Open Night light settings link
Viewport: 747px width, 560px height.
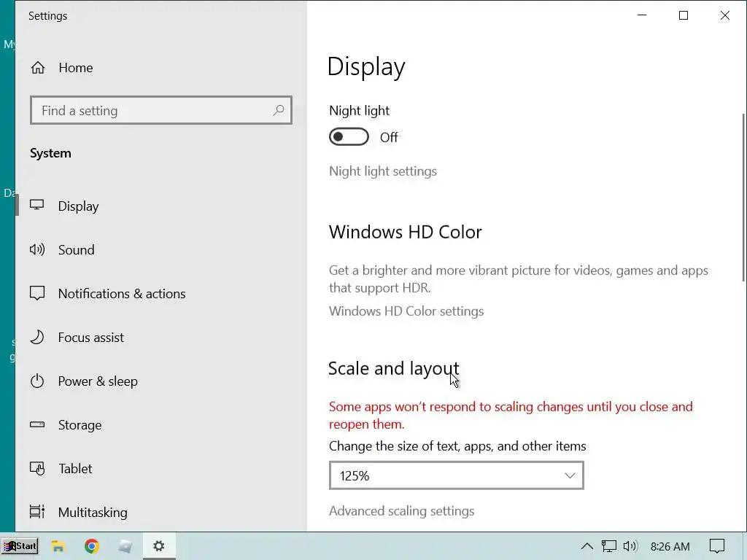click(x=382, y=171)
